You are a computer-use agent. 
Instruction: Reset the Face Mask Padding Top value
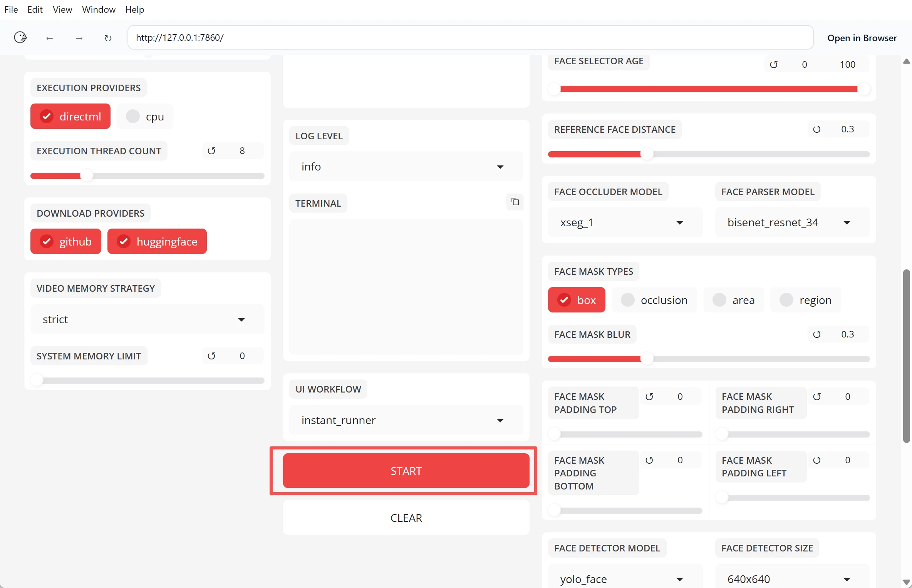point(649,397)
